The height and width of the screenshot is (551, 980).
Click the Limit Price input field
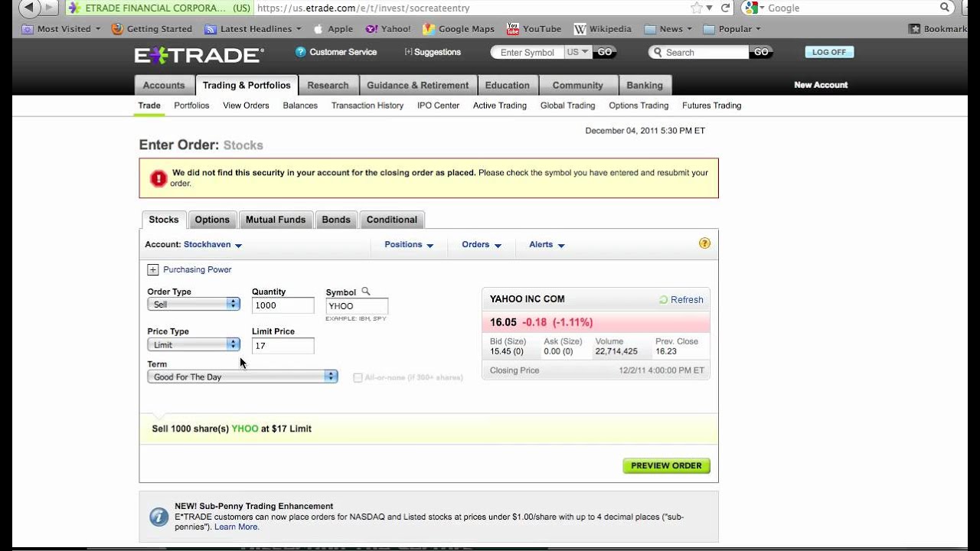[283, 345]
